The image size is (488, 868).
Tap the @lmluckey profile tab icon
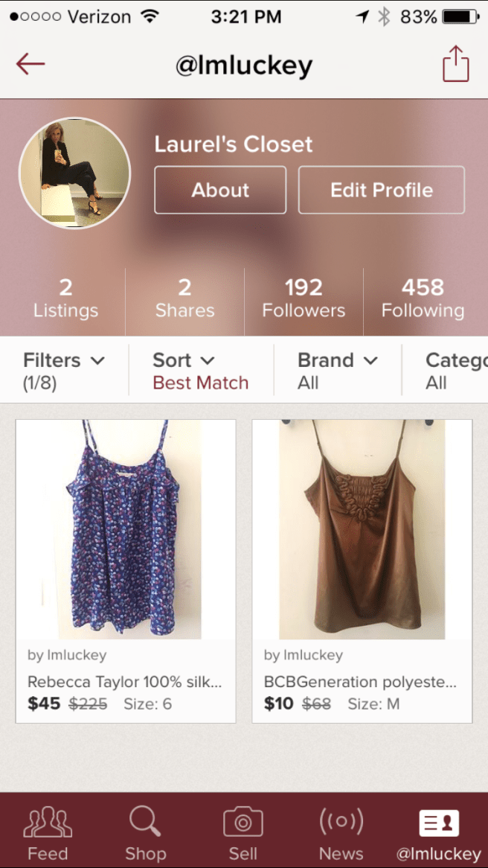pyautogui.click(x=439, y=822)
